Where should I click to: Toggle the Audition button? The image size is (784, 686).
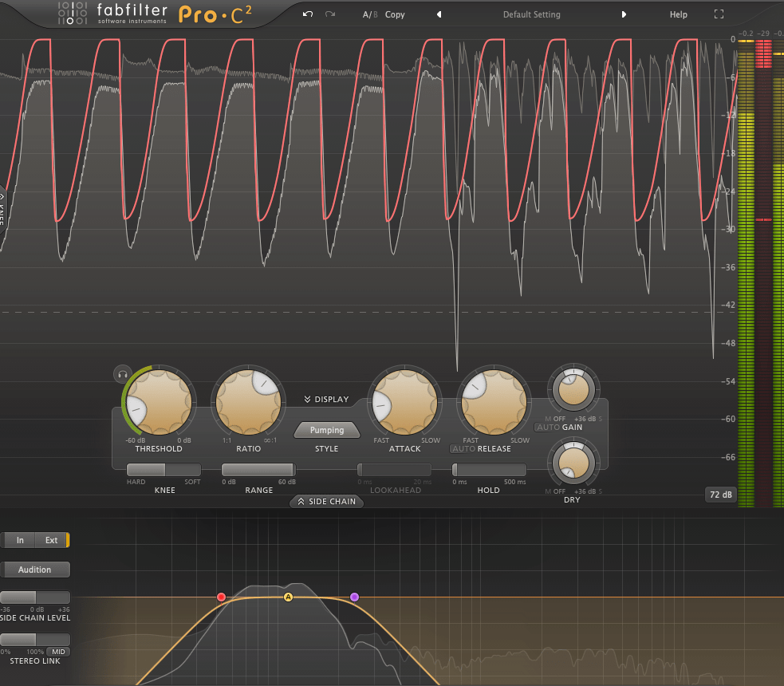coord(34,570)
